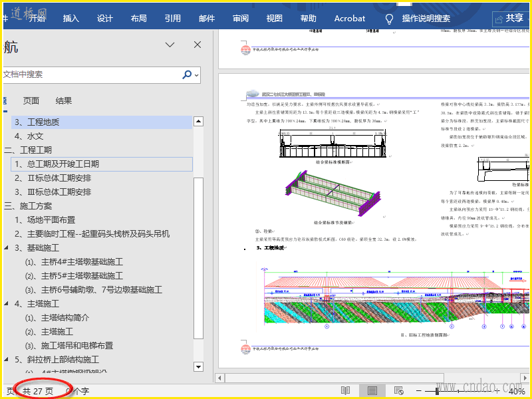Select heading 1、总工期及开竣工日期
The image size is (532, 399).
(102, 164)
